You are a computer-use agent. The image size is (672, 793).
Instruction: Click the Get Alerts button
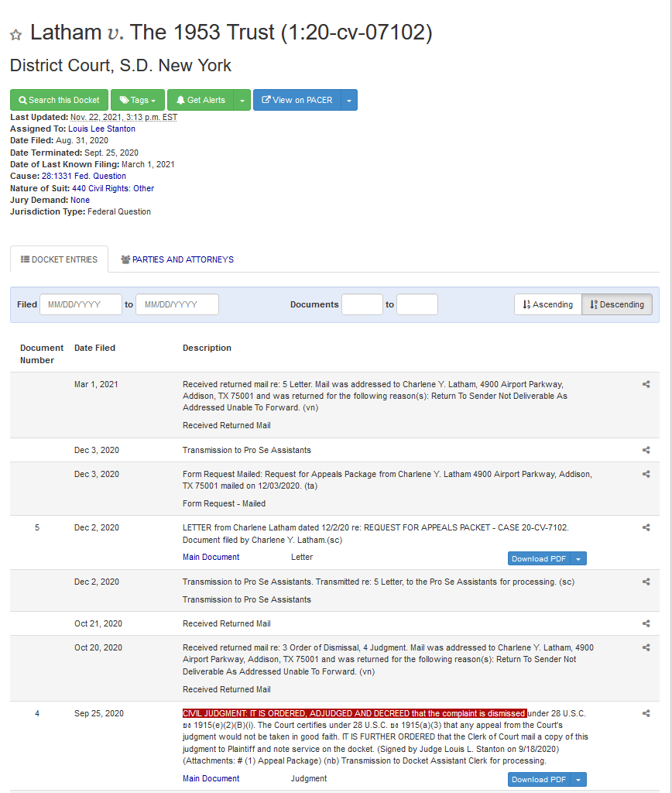click(x=201, y=100)
